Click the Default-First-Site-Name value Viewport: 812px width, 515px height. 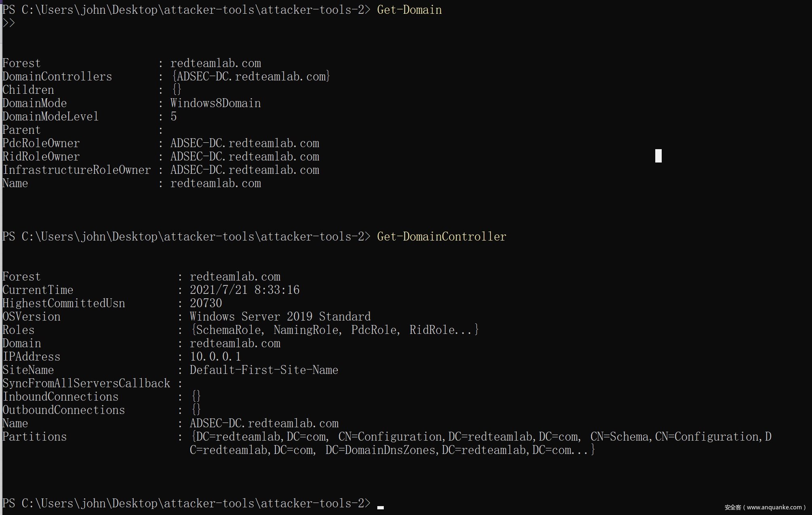[x=264, y=370]
